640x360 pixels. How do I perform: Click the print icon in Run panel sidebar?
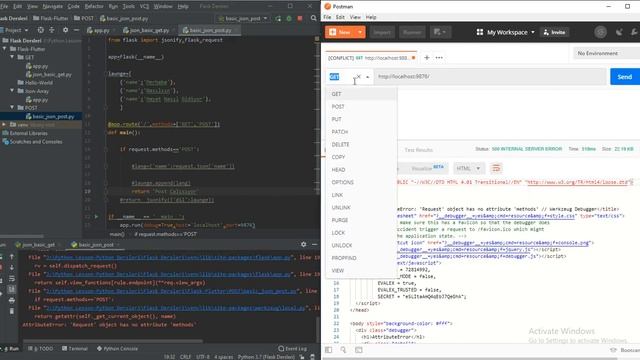tap(11, 300)
